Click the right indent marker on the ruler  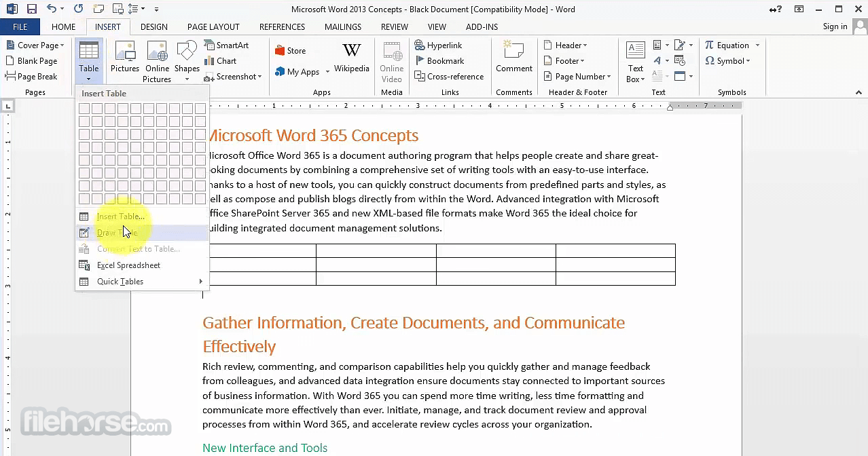[670, 108]
